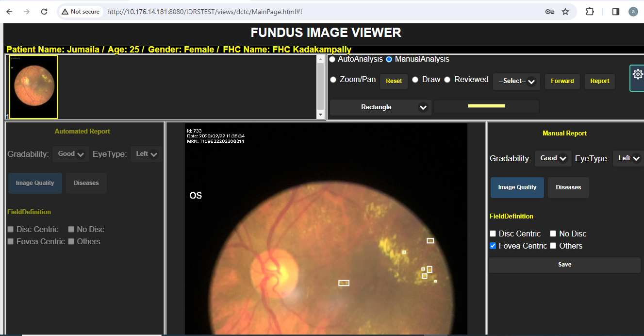Image resolution: width=644 pixels, height=336 pixels.
Task: Click the Reset button
Action: [x=394, y=81]
